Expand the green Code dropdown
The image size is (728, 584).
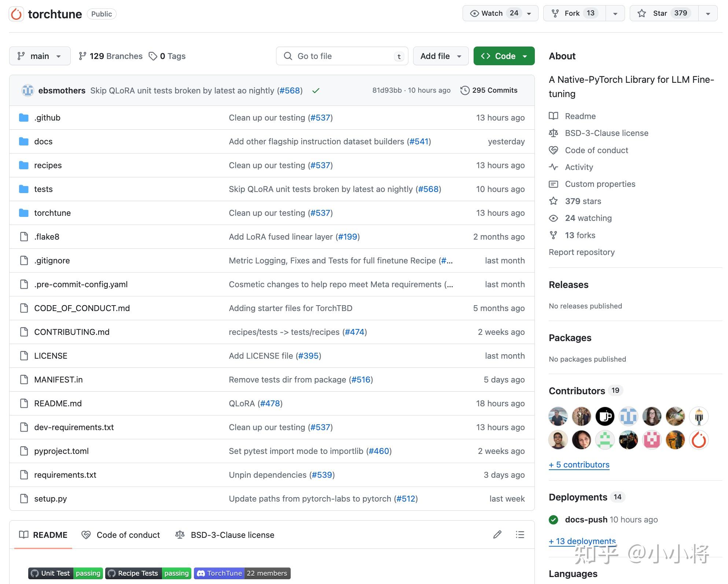coord(504,56)
